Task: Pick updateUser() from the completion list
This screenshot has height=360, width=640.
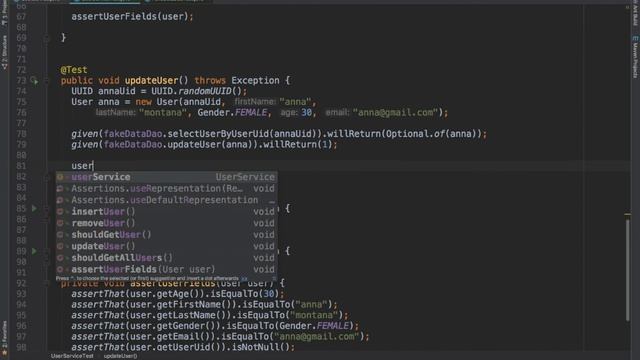Action: (x=167, y=246)
